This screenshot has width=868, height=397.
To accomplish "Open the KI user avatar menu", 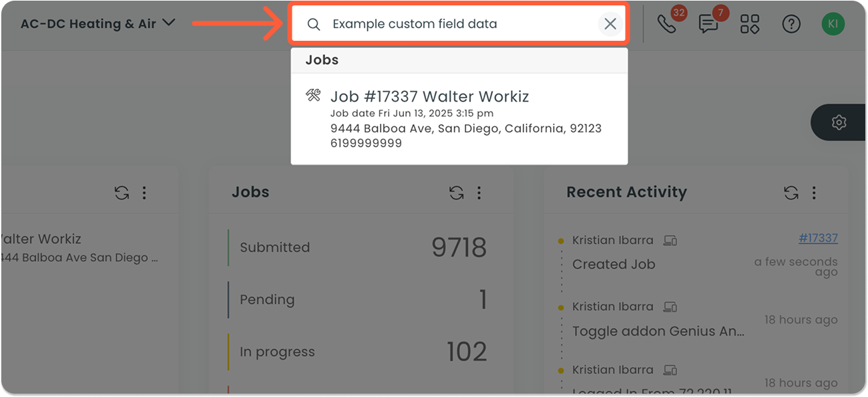I will 833,24.
